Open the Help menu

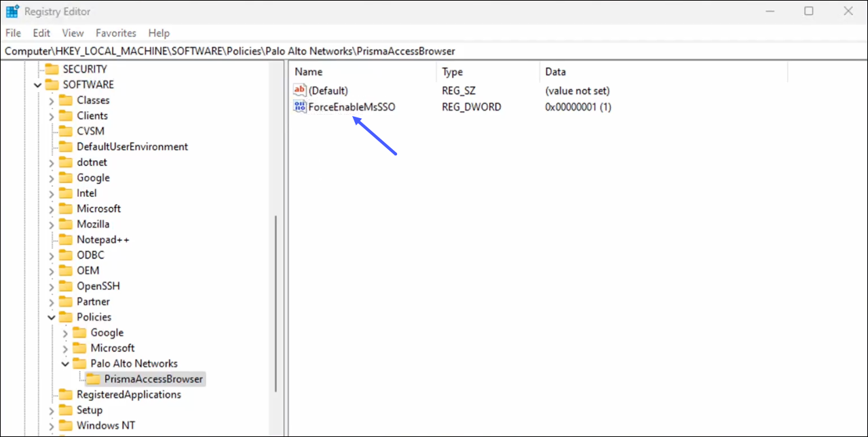click(x=159, y=33)
